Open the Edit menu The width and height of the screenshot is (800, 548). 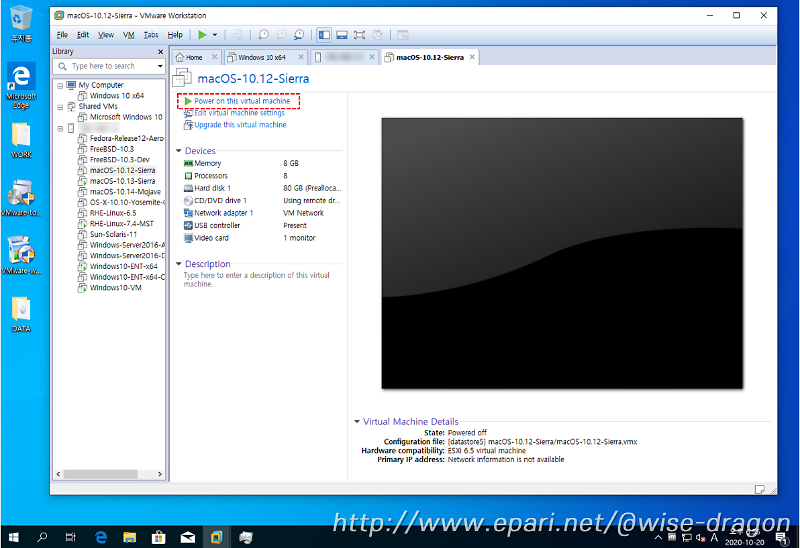pos(83,35)
